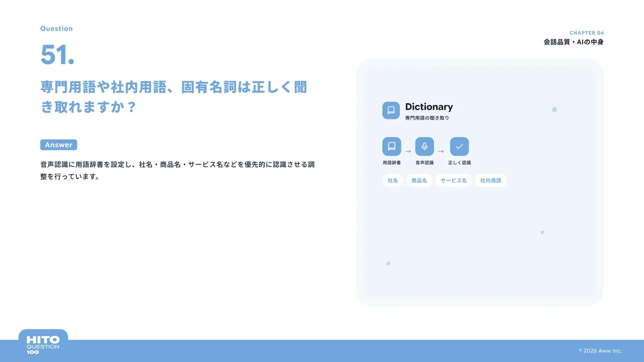
Task: Click the question headline 専門用語や社内用語
Action: [x=174, y=97]
